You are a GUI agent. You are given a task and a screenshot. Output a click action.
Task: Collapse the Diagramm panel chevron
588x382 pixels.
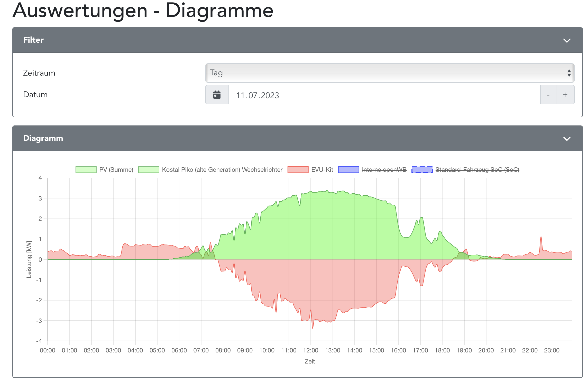pos(567,139)
